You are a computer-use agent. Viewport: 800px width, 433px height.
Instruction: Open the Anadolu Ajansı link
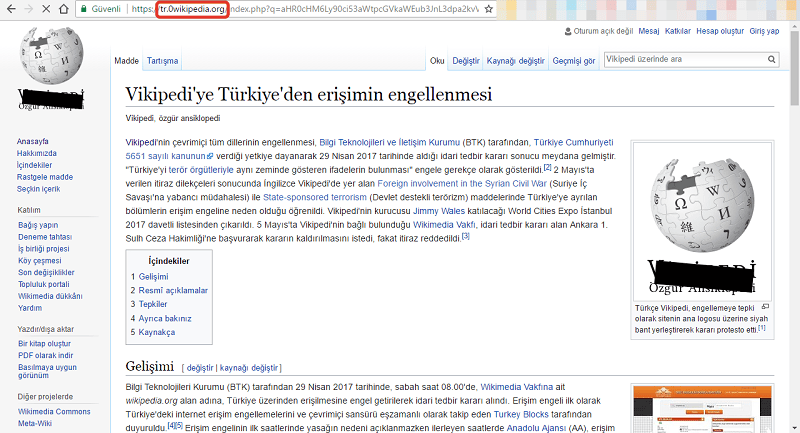536,428
